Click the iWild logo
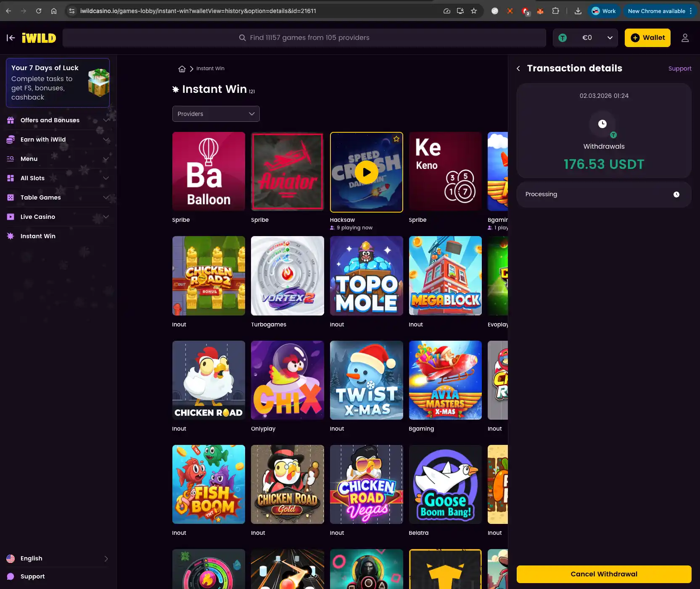 39,38
